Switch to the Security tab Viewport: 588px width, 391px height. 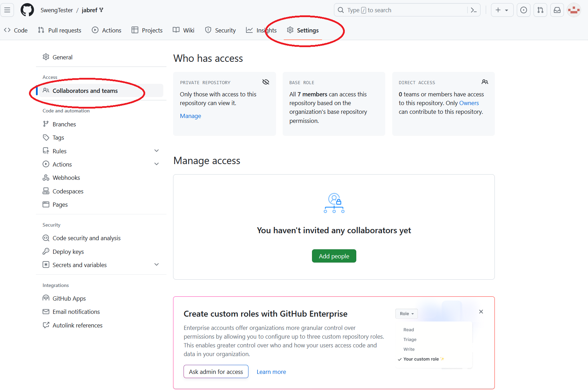220,30
